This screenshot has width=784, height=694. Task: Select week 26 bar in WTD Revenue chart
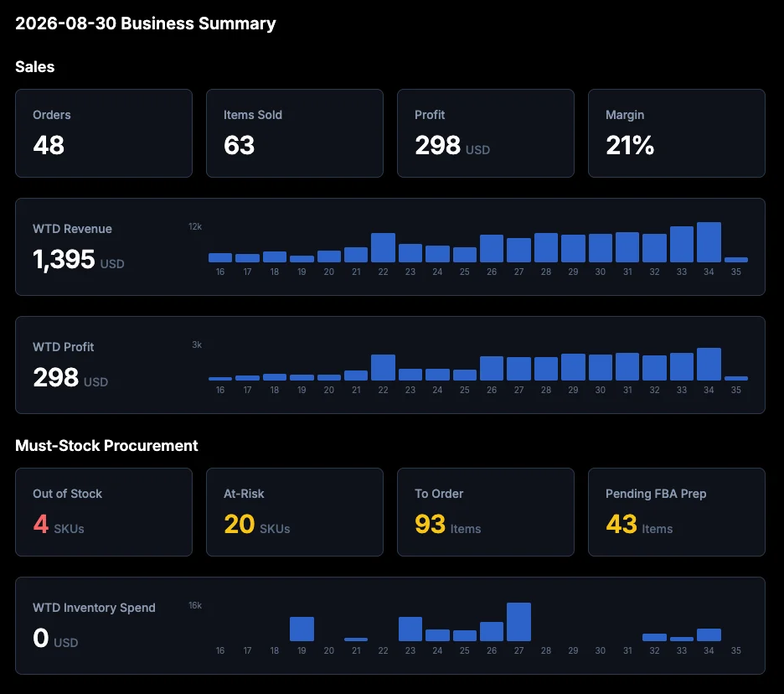click(492, 249)
